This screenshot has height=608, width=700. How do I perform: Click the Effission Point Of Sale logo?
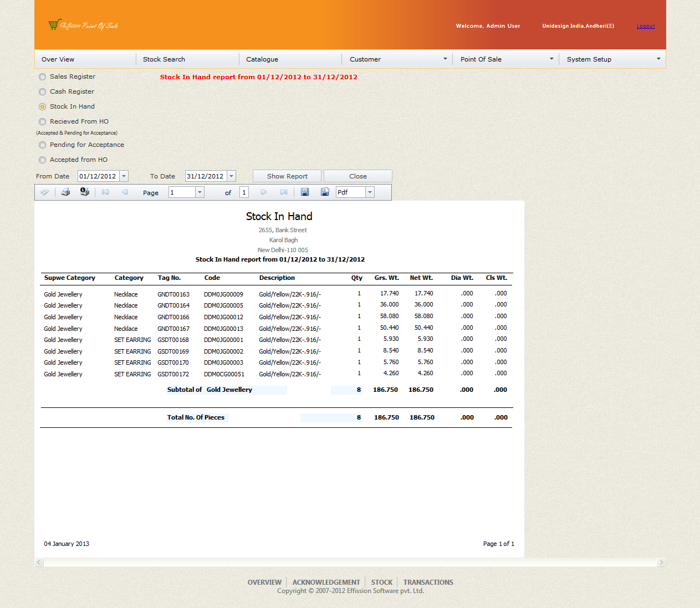tap(83, 25)
